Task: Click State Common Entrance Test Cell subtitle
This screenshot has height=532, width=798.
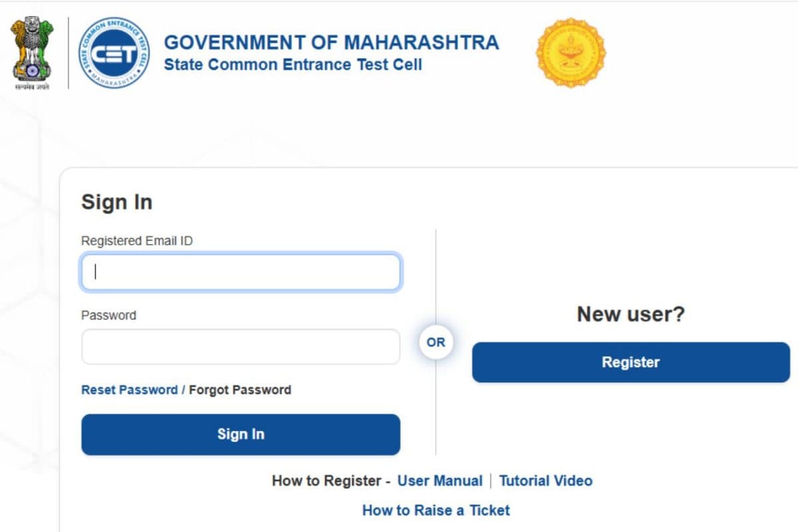Action: (x=293, y=65)
